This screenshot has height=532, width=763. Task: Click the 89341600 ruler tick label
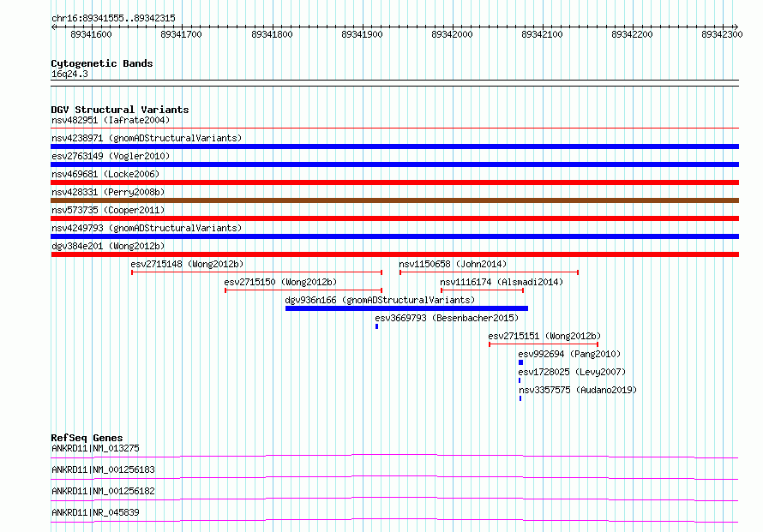coord(91,34)
